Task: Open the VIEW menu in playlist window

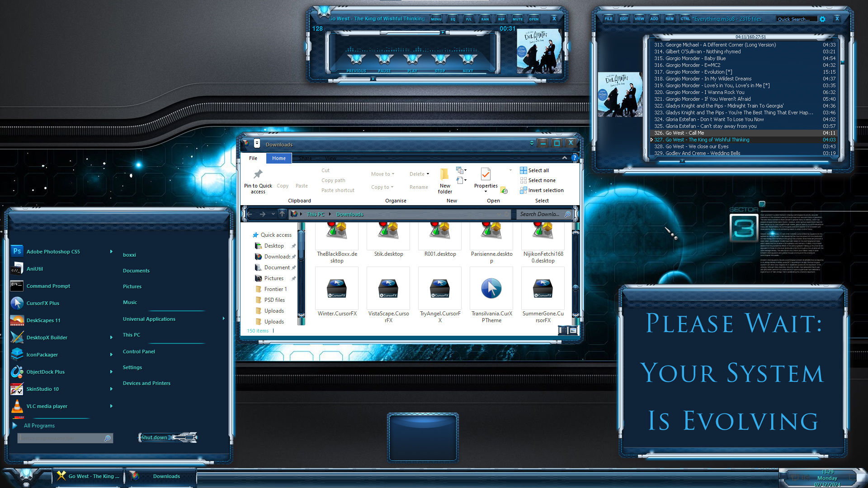Action: pyautogui.click(x=639, y=19)
